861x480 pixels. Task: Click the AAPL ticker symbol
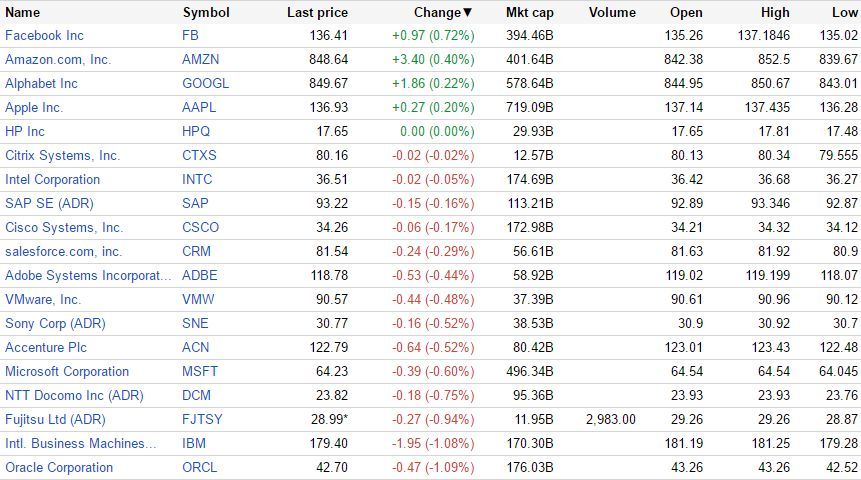[x=199, y=107]
